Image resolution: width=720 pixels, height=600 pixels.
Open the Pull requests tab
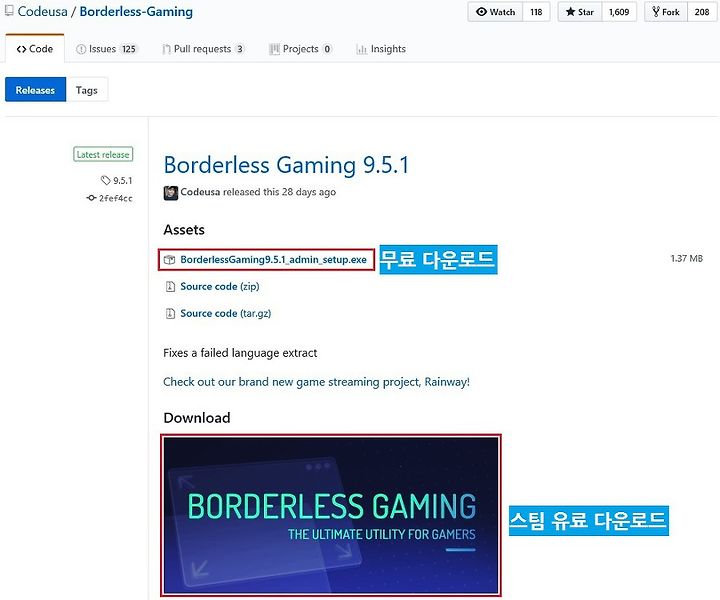(203, 49)
